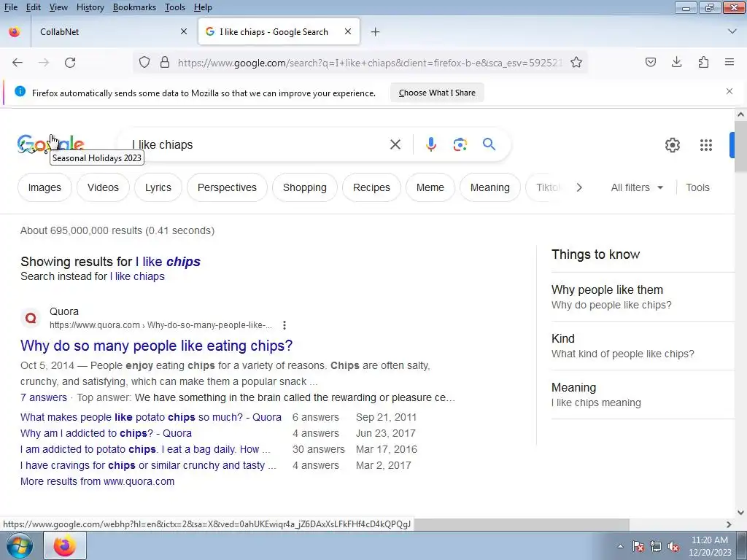Show hidden system tray icons
Viewport: 747px width, 560px height.
[x=620, y=546]
